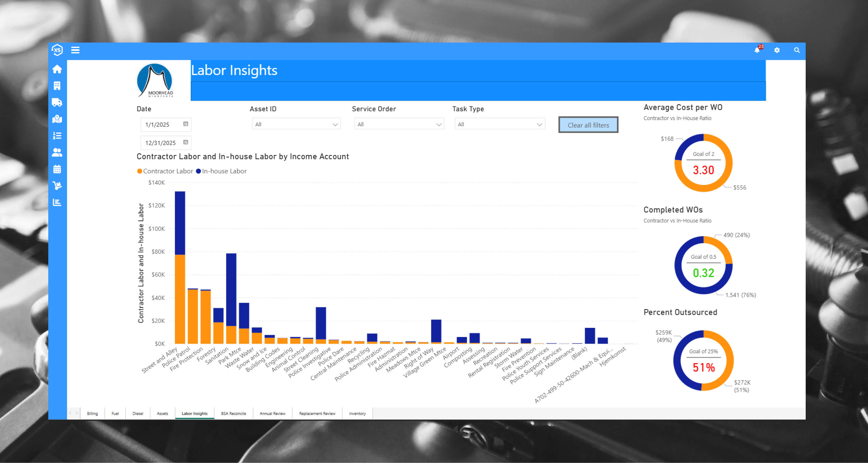Toggle In-house Labor legend entry

point(221,171)
